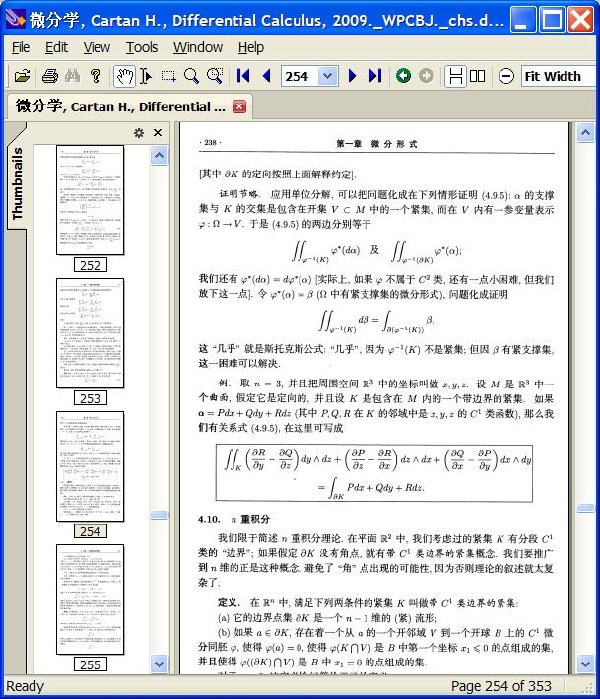Click the page header 第一章 微分形式
Image resolution: width=600 pixels, height=699 pixels.
(377, 144)
